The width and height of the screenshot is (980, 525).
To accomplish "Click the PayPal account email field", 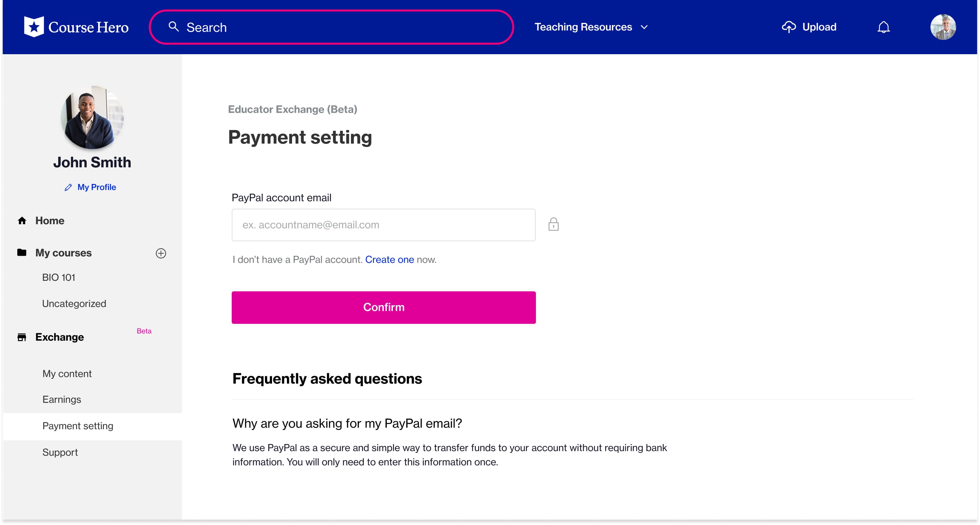I will click(383, 225).
